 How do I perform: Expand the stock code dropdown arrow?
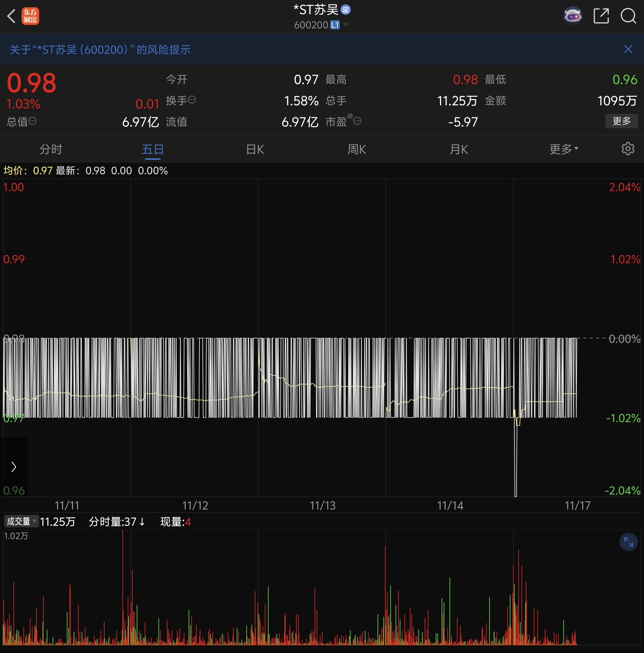click(346, 25)
